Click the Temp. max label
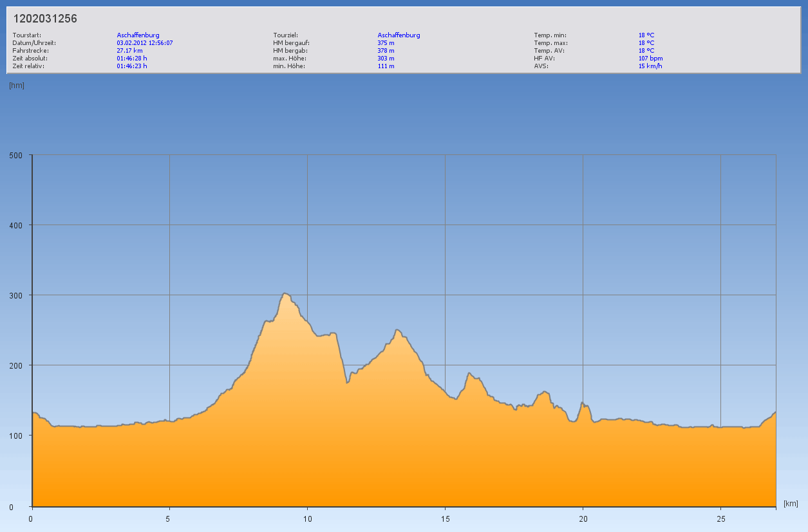Image resolution: width=808 pixels, height=532 pixels. click(550, 42)
